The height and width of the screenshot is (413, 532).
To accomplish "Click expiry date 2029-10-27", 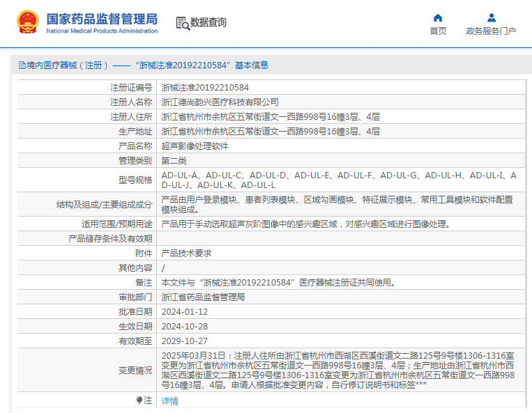I will pyautogui.click(x=184, y=341).
